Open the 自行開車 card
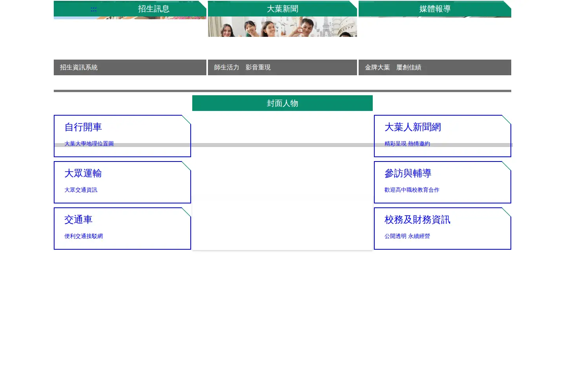The width and height of the screenshot is (565, 392). [x=122, y=136]
